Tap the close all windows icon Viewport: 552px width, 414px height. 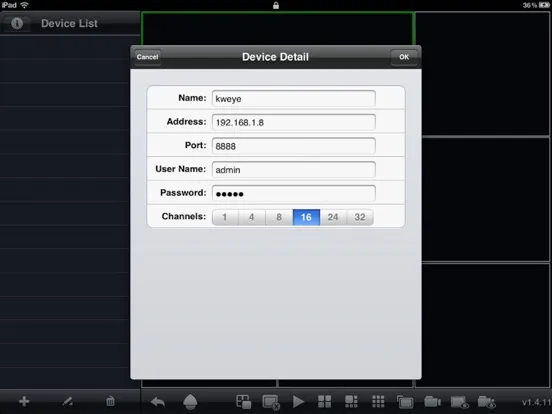click(271, 402)
